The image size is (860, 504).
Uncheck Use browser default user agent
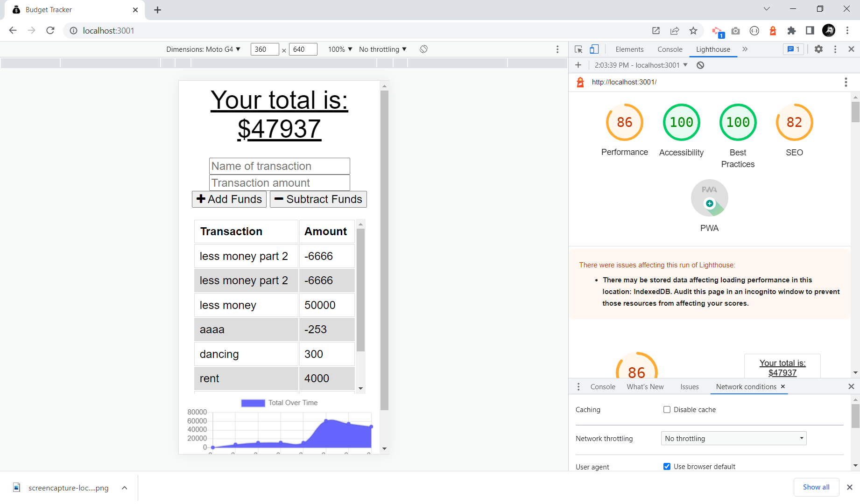667,466
